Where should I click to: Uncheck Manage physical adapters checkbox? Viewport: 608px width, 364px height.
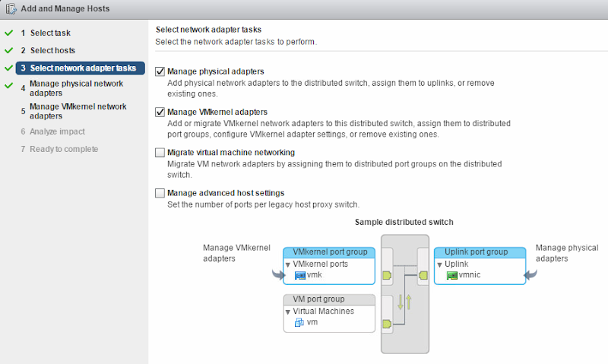160,71
